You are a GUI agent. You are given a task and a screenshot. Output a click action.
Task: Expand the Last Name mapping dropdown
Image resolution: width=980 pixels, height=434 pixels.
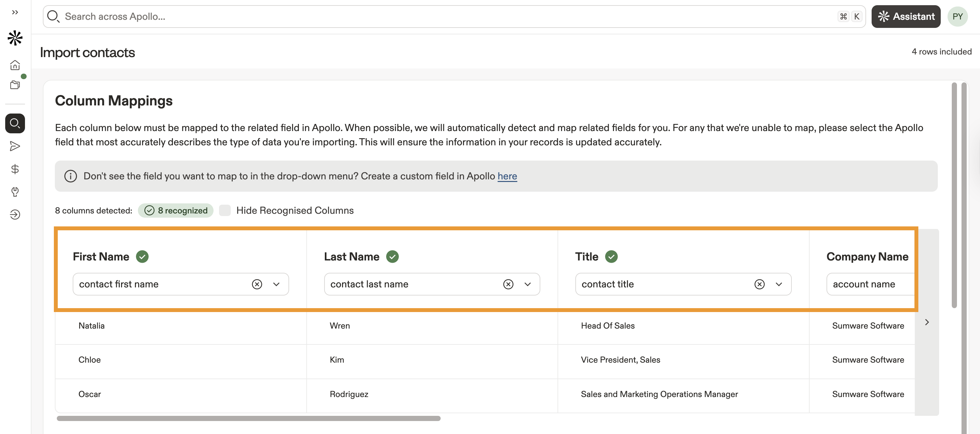527,284
